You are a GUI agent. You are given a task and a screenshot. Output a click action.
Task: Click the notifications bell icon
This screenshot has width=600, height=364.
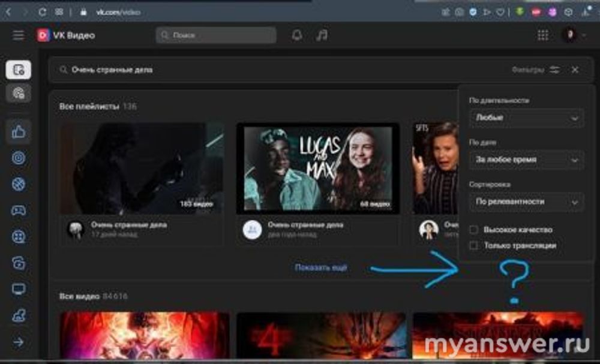click(297, 35)
